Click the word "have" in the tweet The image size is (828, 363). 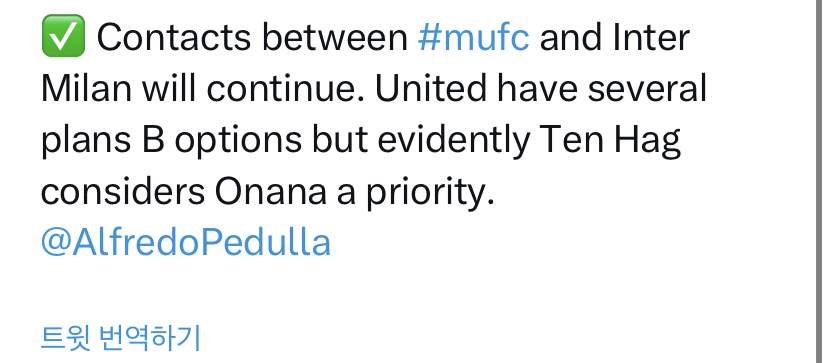[x=537, y=88]
